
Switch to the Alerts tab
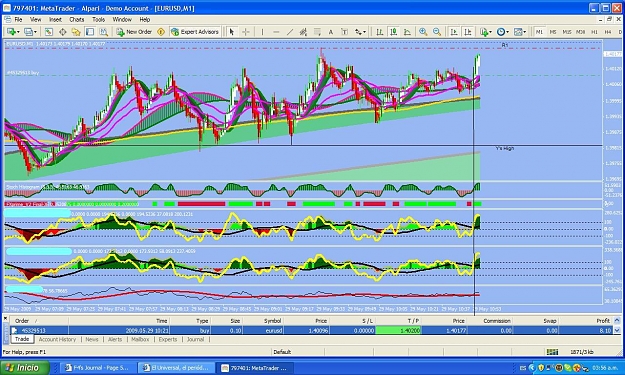click(x=115, y=340)
